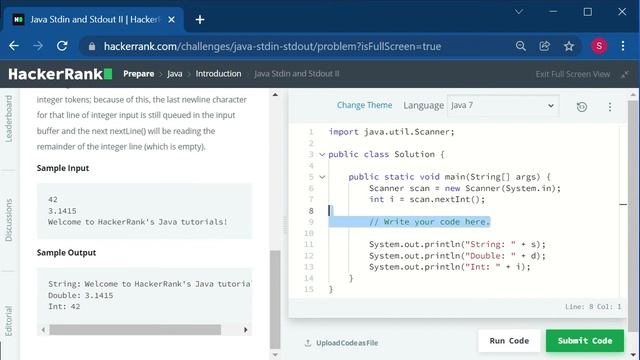Open a new browser tab
The width and height of the screenshot is (640, 360).
point(200,20)
